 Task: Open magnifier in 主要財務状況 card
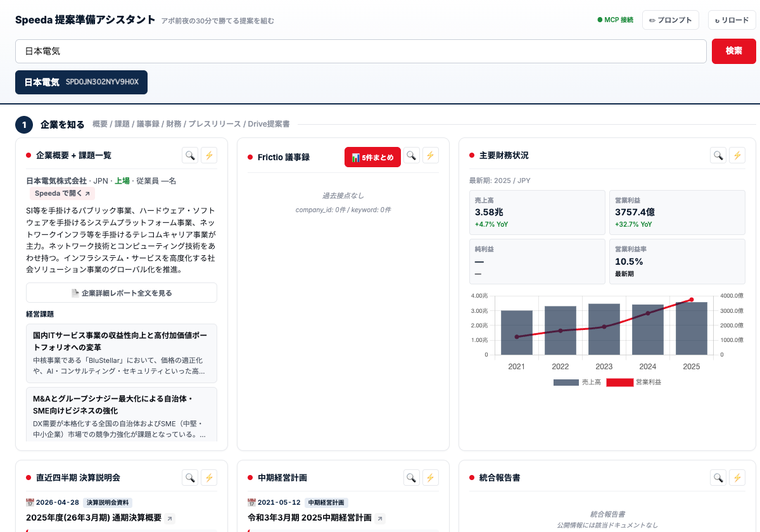point(718,155)
